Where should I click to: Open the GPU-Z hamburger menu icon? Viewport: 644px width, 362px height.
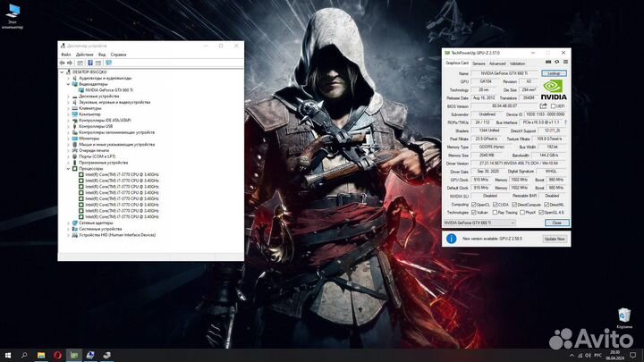tap(565, 62)
